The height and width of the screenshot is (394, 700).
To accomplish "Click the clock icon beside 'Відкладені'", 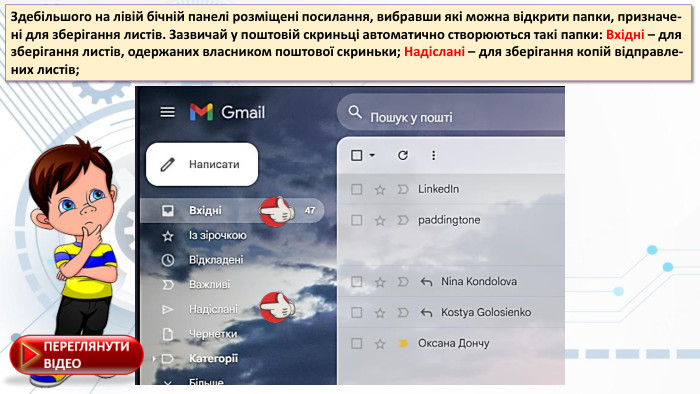I will click(x=168, y=260).
